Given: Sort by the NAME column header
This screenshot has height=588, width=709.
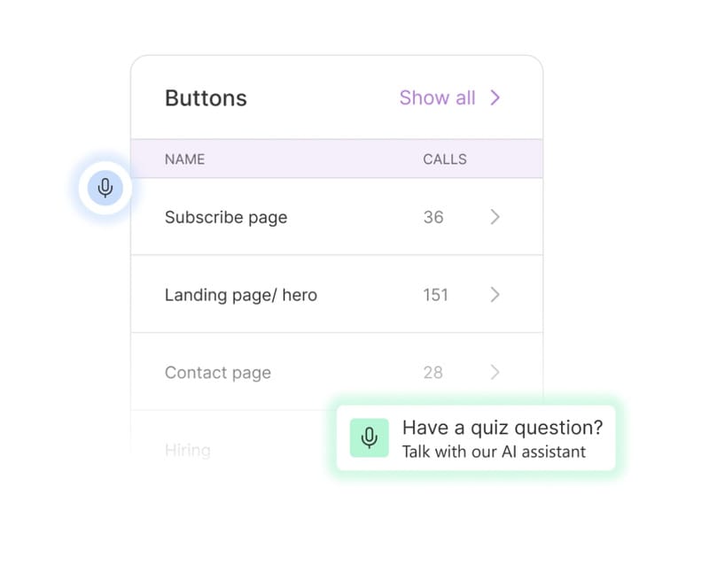Looking at the screenshot, I should click(x=184, y=159).
